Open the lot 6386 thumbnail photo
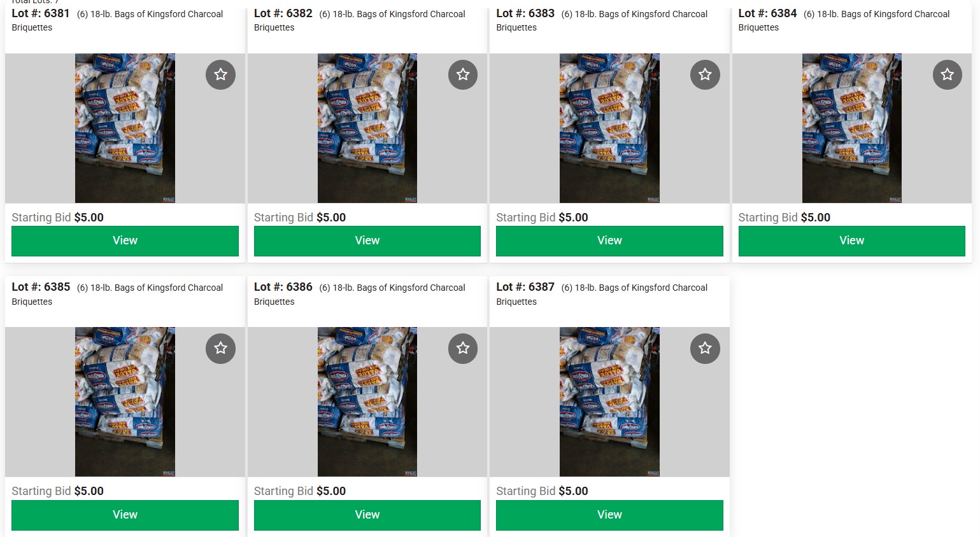980x537 pixels. (367, 402)
